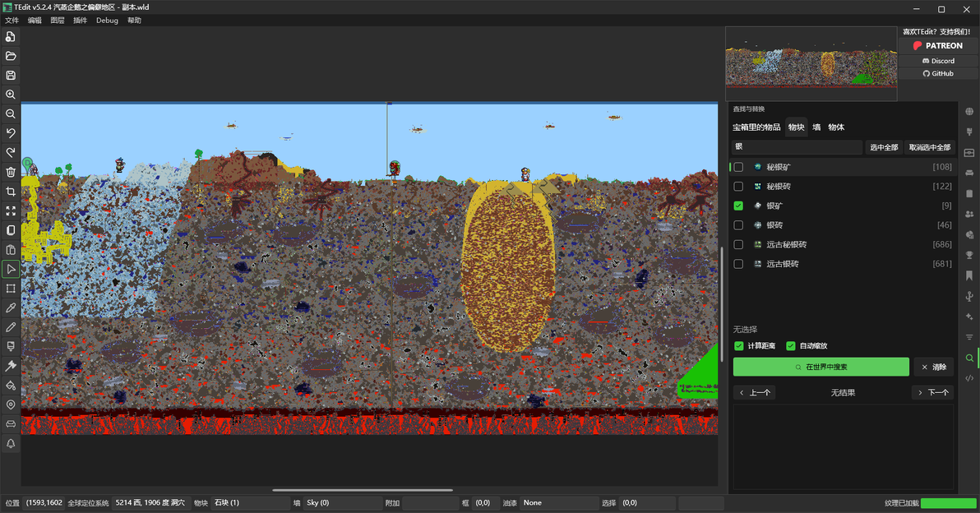
Task: Select the Paint Bucket fill tool
Action: click(x=11, y=386)
